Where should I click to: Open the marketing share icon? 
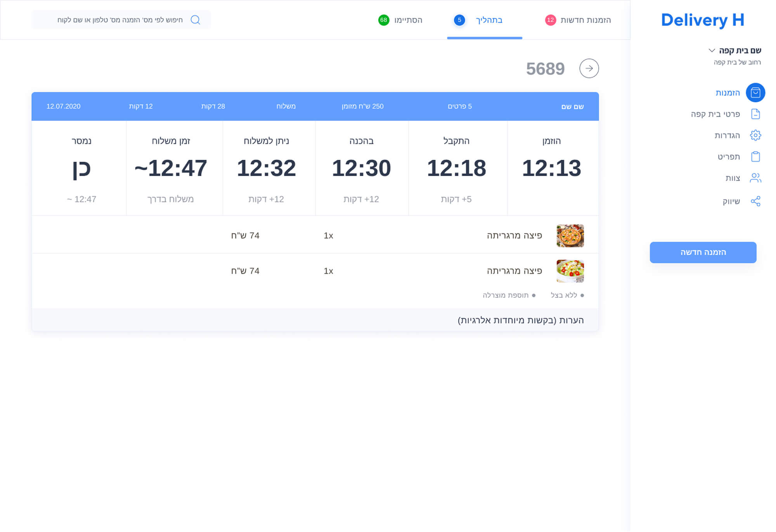pos(755,201)
